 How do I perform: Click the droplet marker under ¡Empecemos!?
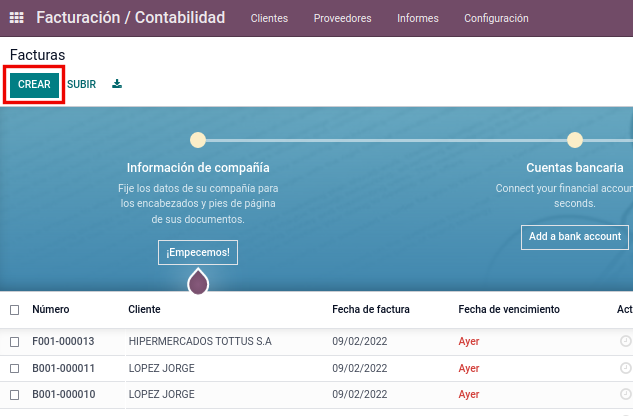(198, 282)
